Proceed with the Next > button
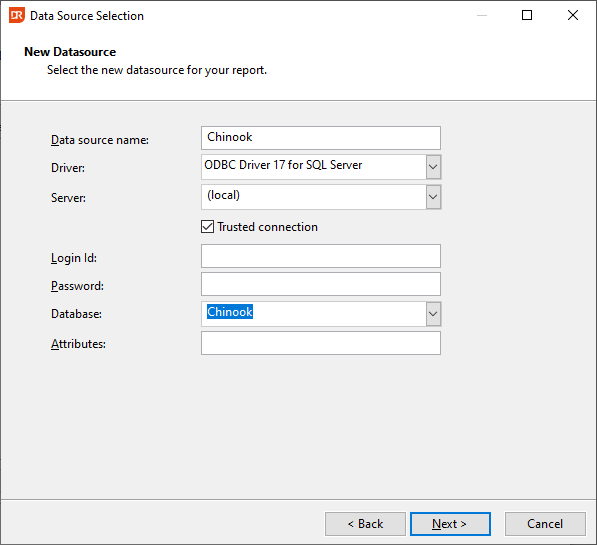 (x=450, y=524)
